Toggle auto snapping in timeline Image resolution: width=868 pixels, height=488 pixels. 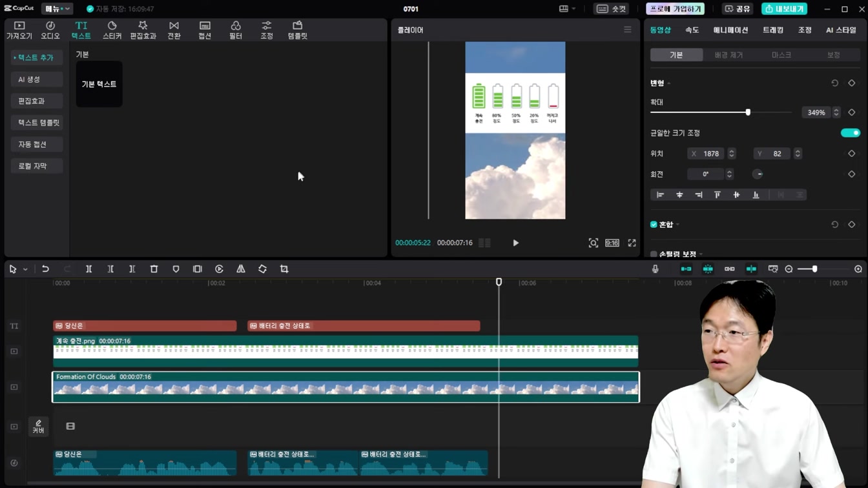point(708,269)
